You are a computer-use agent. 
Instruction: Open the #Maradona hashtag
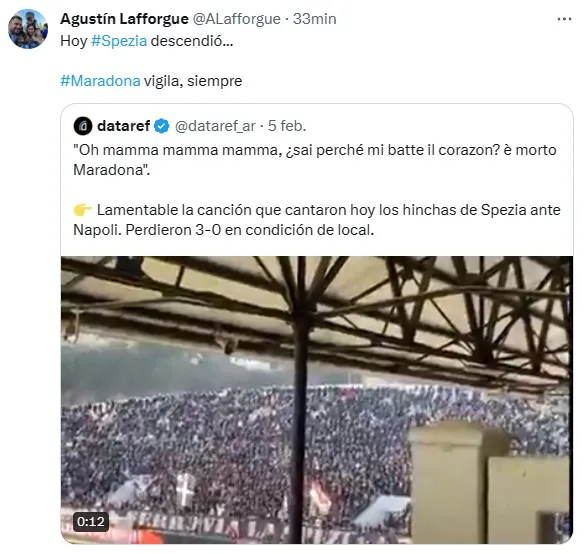point(100,80)
